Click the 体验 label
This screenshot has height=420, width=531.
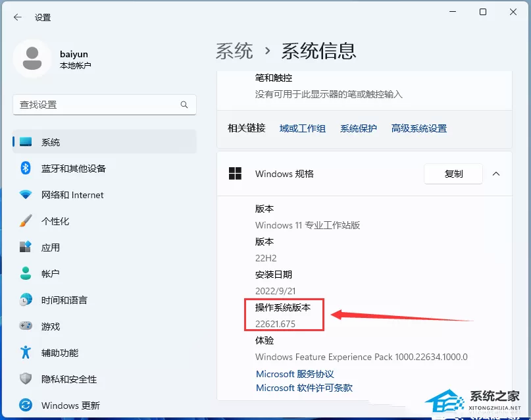[x=265, y=340]
